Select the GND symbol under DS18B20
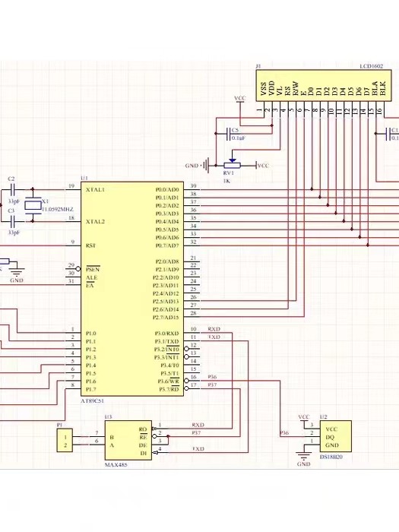The image size is (399, 532). [304, 456]
